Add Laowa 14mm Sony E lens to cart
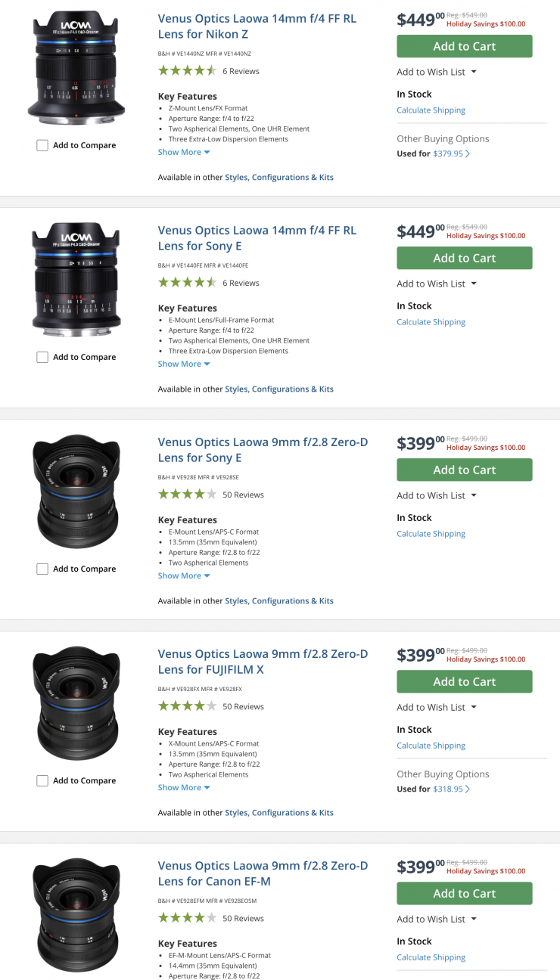The width and height of the screenshot is (560, 980). (x=464, y=258)
